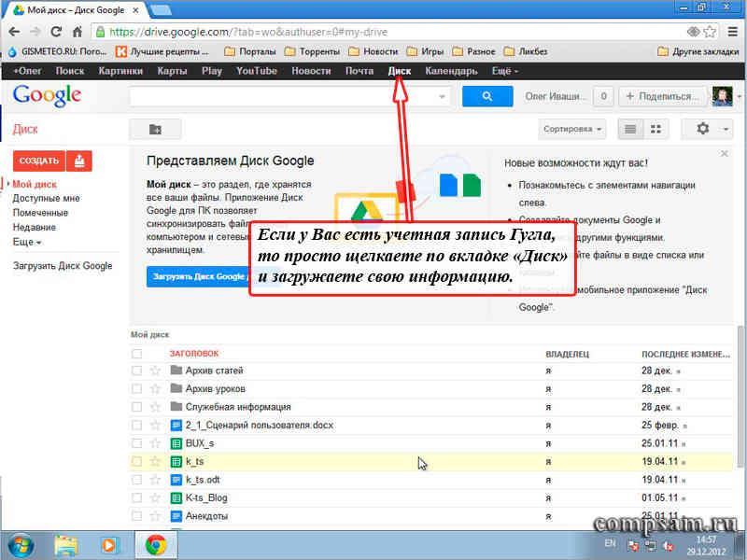
Task: Click the K-ts_Blog spreadsheet icon
Action: coord(176,498)
